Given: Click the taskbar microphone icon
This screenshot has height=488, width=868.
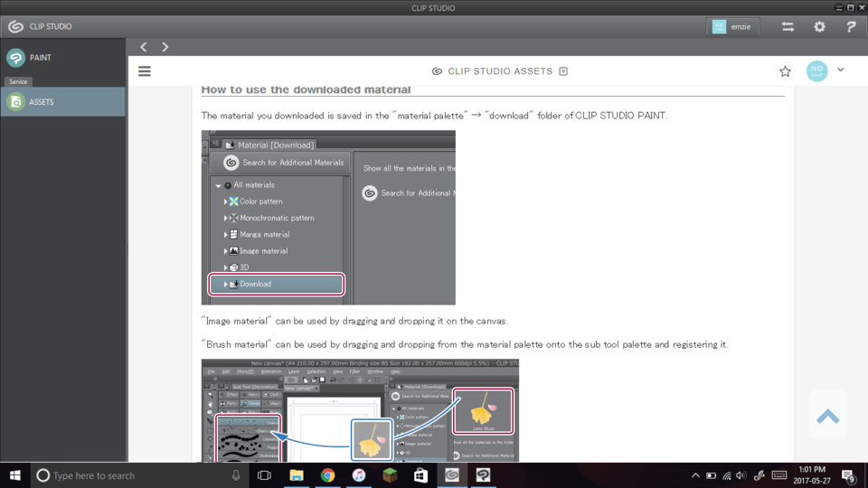Looking at the screenshot, I should click(x=236, y=475).
